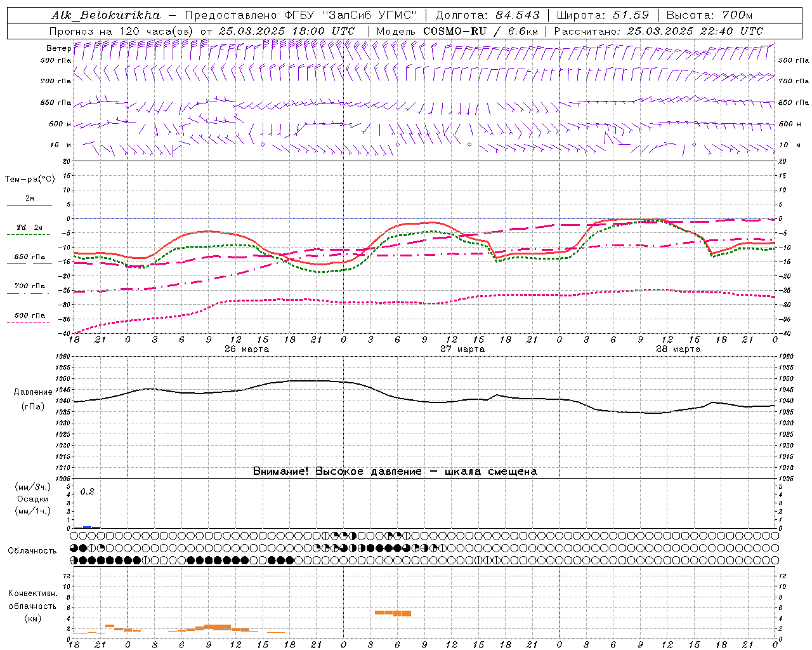Click the date label 28 марта
Image resolution: width=812 pixels, height=650 pixels.
coord(678,349)
